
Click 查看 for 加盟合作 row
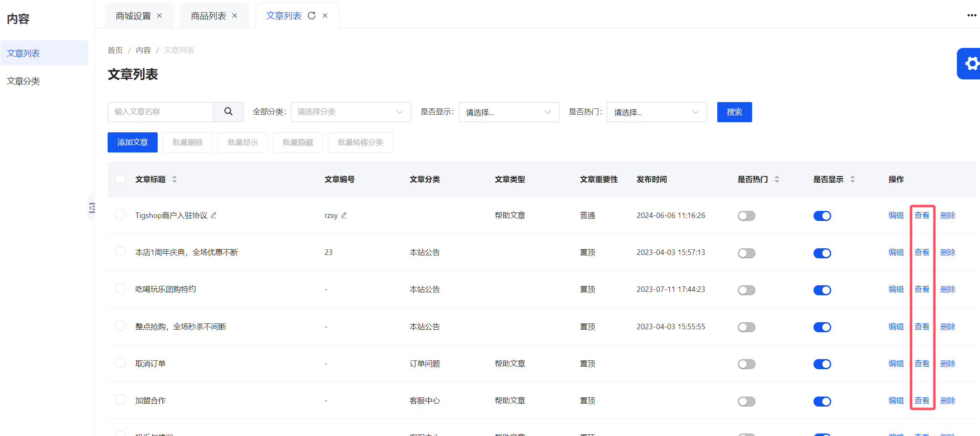922,401
